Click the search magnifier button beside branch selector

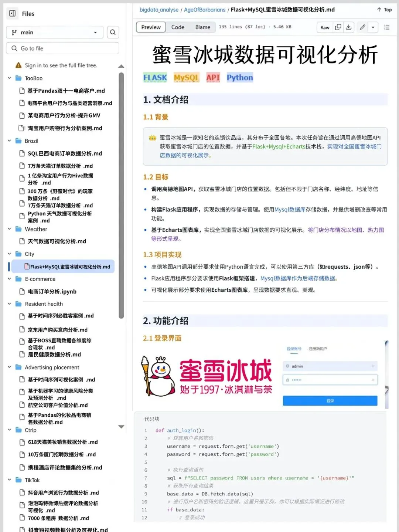(113, 33)
